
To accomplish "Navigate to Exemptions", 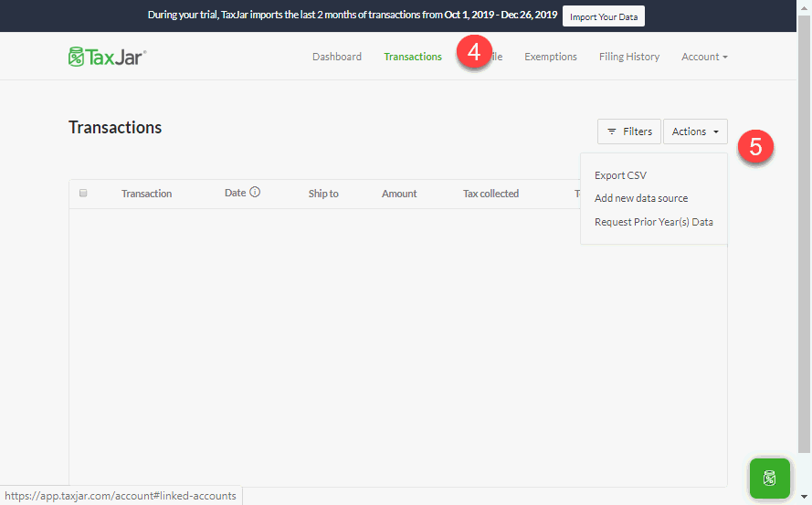I will 550,57.
